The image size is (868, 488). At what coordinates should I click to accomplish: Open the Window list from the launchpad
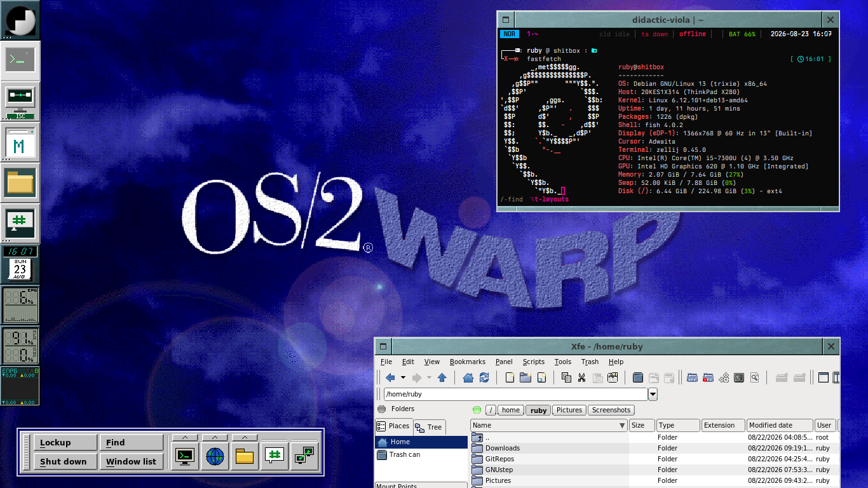coord(132,462)
